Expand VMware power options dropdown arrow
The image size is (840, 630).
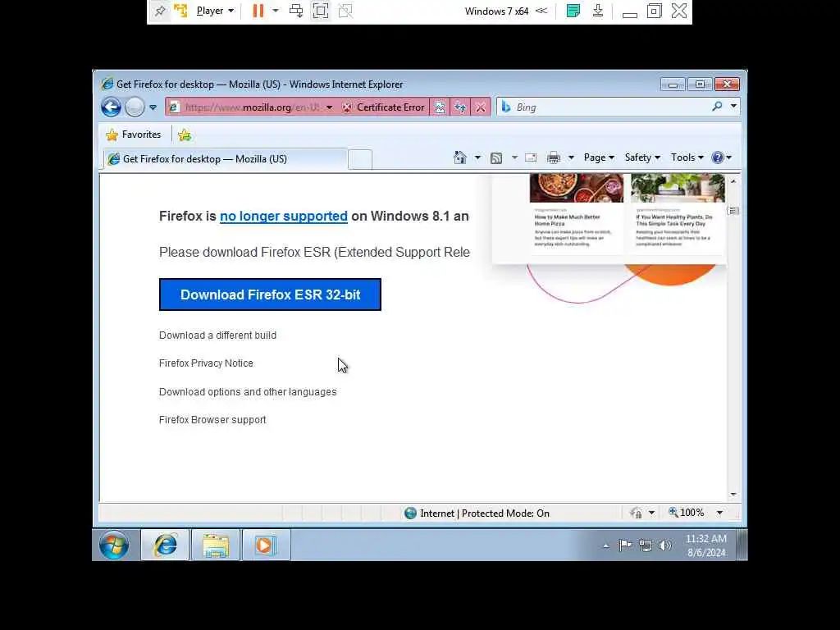click(x=276, y=11)
